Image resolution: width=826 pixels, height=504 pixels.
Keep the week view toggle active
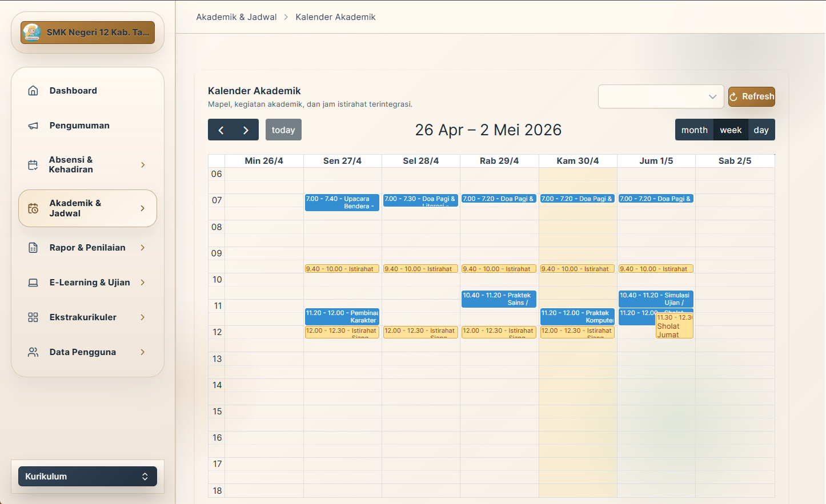click(731, 130)
